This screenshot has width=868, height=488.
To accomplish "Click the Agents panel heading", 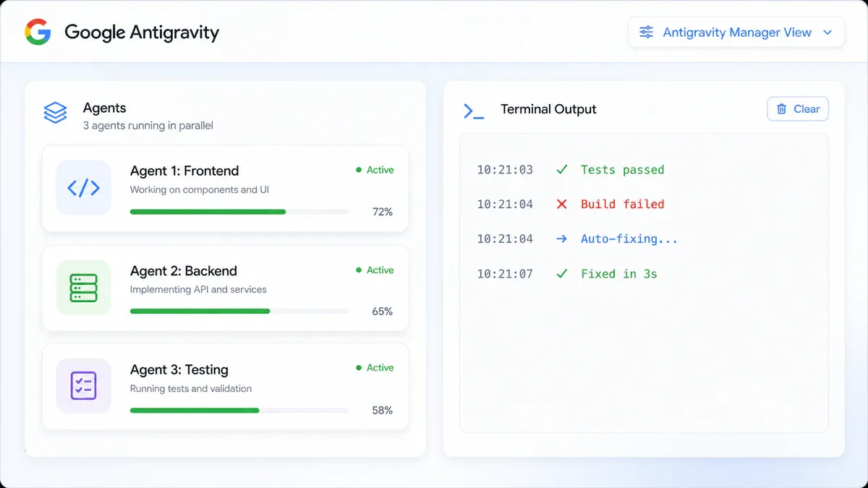I will pos(105,108).
